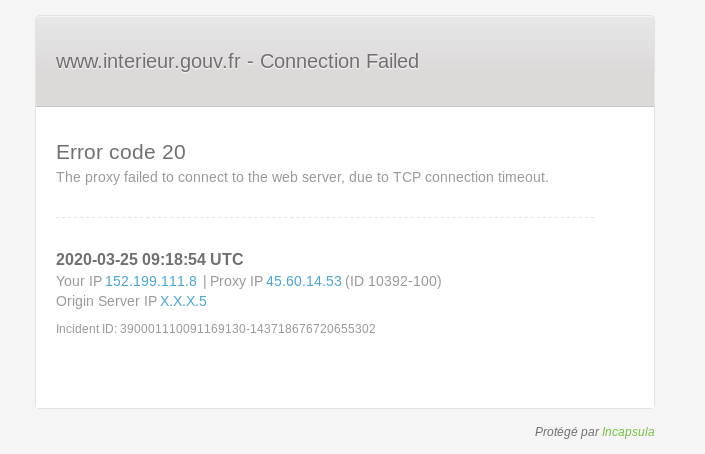705x454 pixels.
Task: Select the www.interieur.gouv.fr domain in the header
Action: 148,61
